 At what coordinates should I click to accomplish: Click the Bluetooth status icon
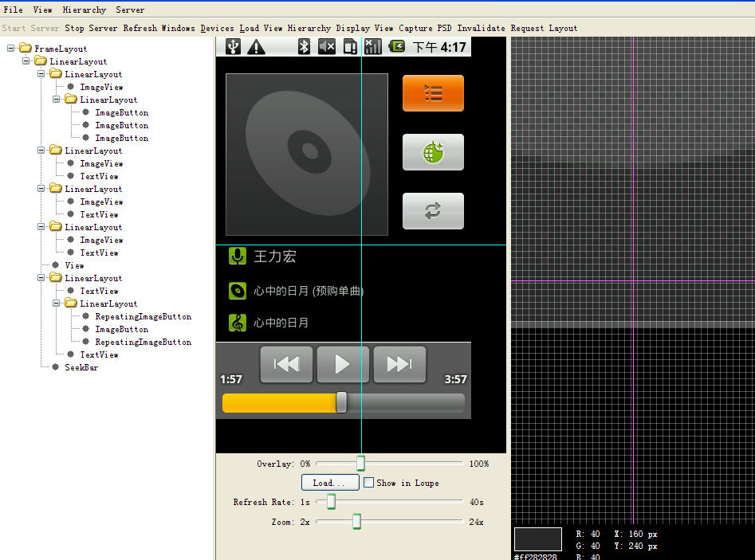click(x=304, y=47)
